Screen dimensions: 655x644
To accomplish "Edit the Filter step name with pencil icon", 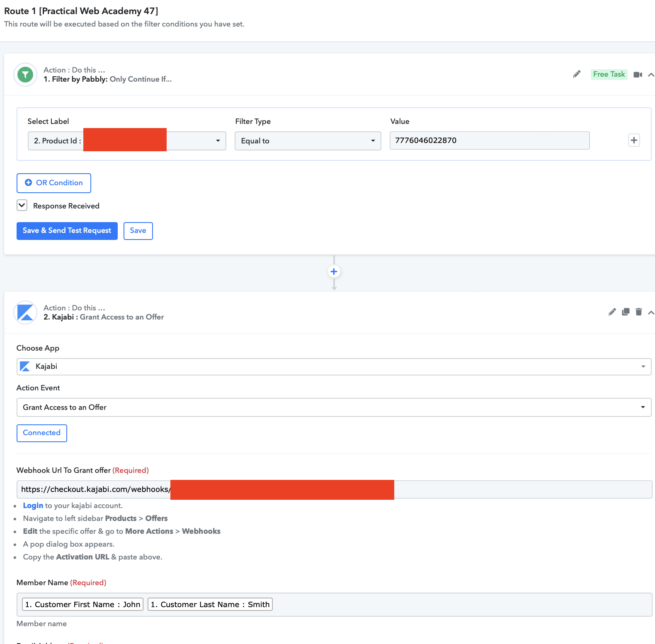I will tap(577, 74).
